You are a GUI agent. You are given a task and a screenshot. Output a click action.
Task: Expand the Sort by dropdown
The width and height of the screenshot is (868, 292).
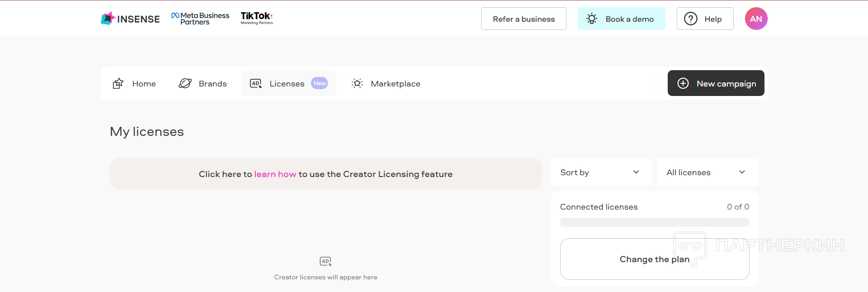tap(601, 172)
